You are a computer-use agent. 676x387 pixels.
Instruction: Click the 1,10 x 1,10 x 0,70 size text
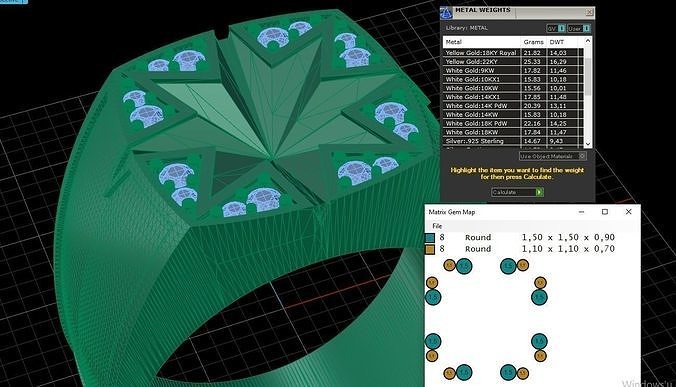point(568,249)
